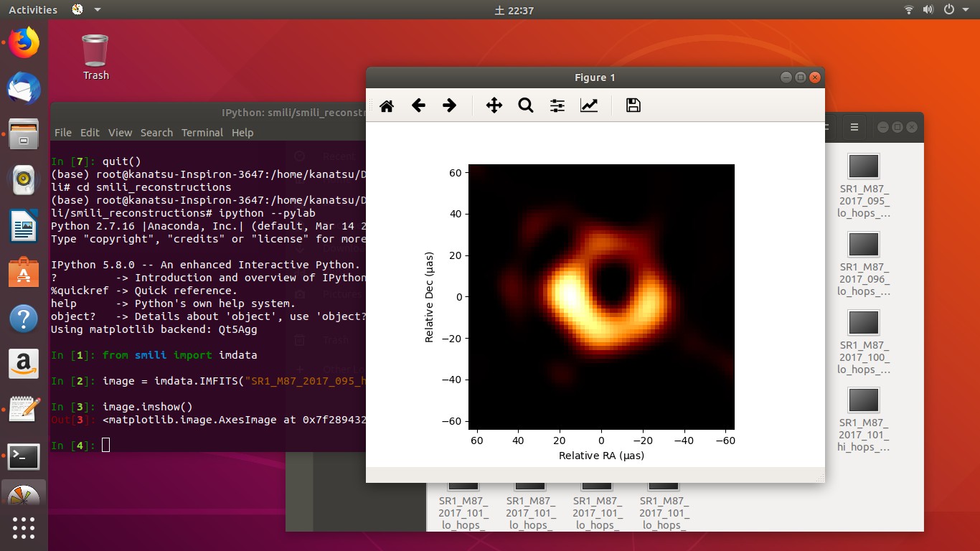Image resolution: width=980 pixels, height=551 pixels.
Task: Open the terminal File menu
Action: tap(63, 133)
